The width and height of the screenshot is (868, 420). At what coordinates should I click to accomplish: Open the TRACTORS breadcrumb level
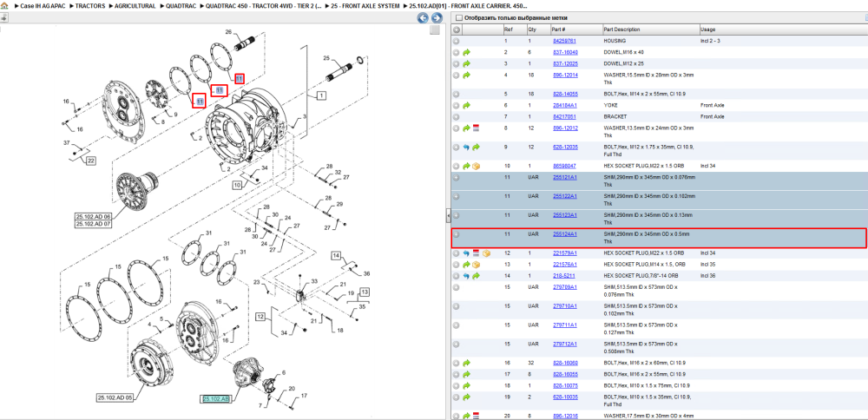click(x=90, y=5)
